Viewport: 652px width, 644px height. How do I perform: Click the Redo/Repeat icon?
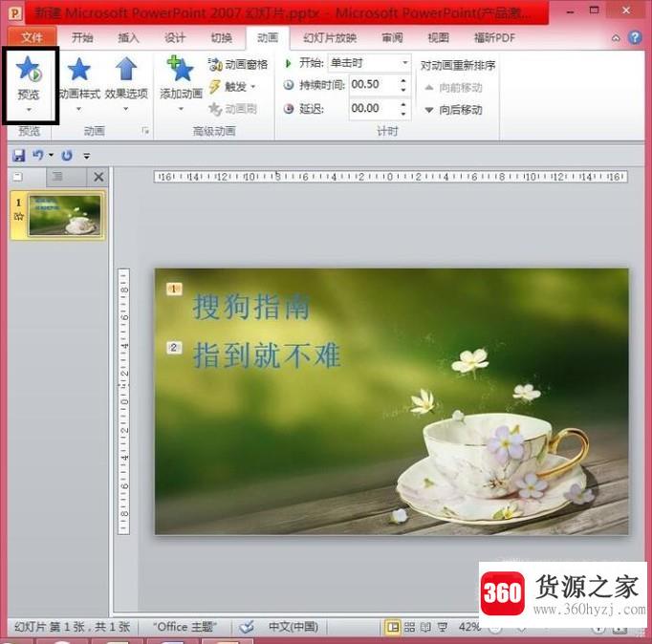click(67, 156)
